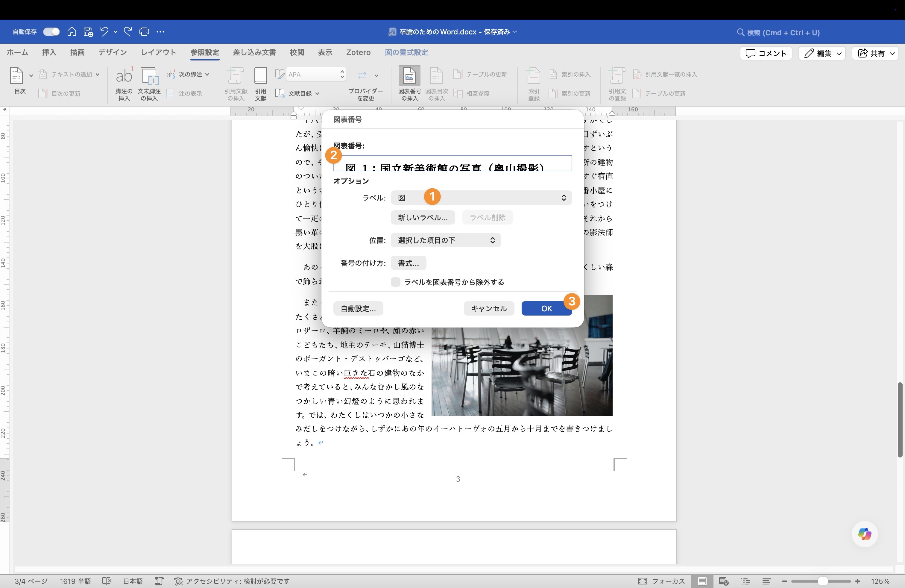Open the 校閲 ribbon tab
Image resolution: width=905 pixels, height=588 pixels.
297,52
